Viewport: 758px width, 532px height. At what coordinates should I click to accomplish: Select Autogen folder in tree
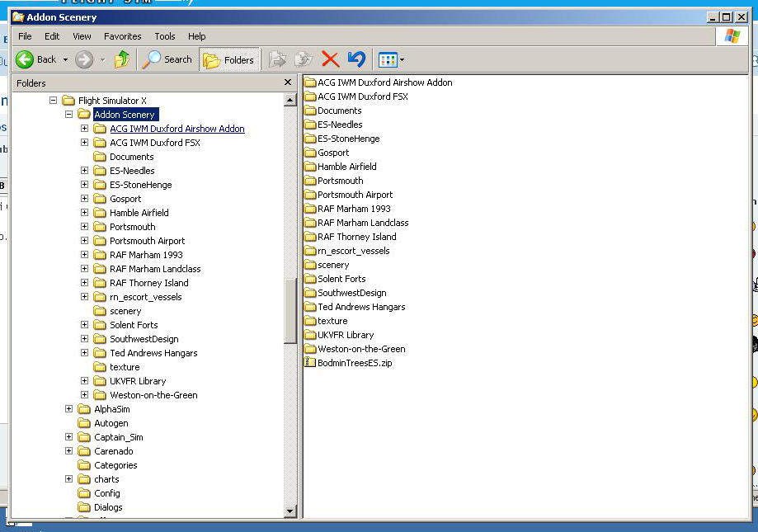click(x=111, y=423)
